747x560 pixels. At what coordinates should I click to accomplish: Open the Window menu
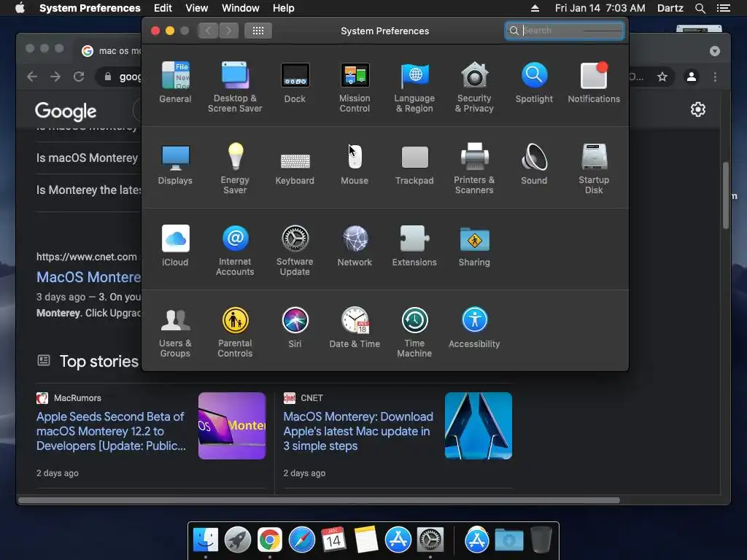pos(241,8)
